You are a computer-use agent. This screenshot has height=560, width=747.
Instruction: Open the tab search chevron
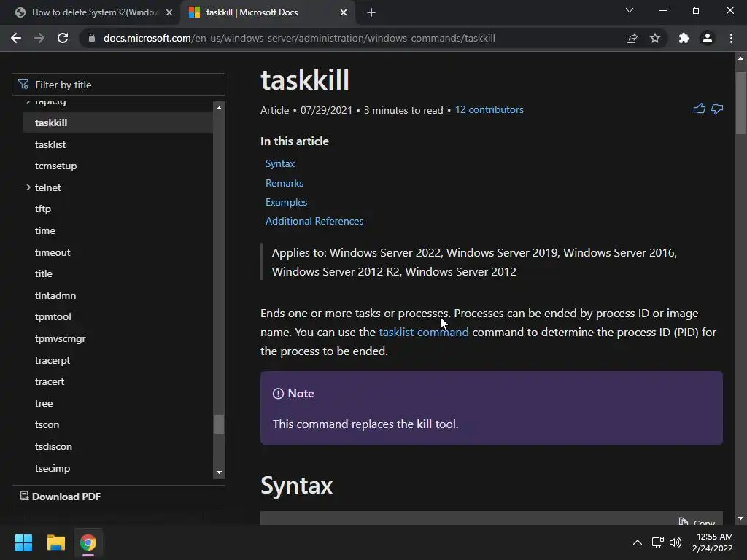pyautogui.click(x=630, y=10)
